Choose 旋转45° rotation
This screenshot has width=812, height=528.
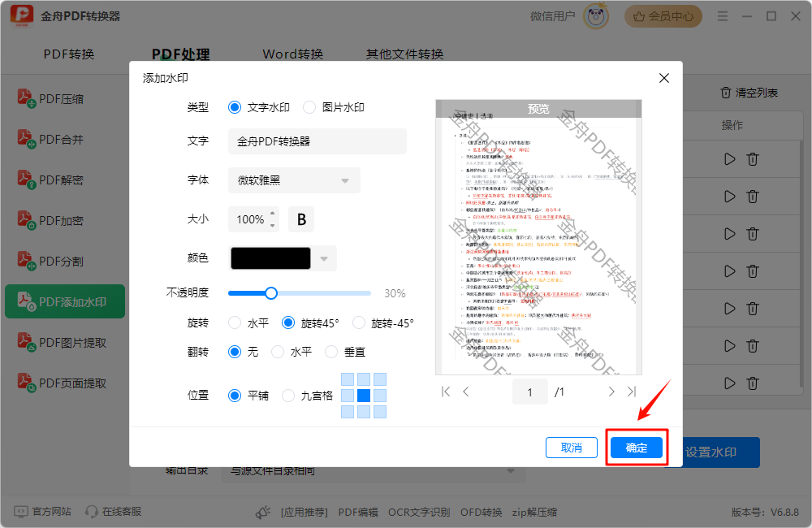[311, 322]
